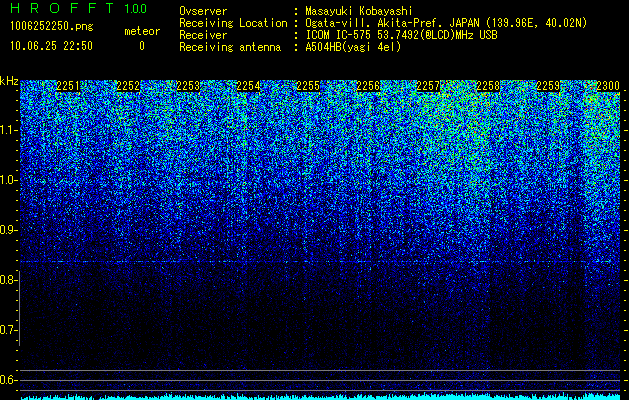Click the 1.0 kHz axis label
629x400 pixels.
click(x=7, y=180)
